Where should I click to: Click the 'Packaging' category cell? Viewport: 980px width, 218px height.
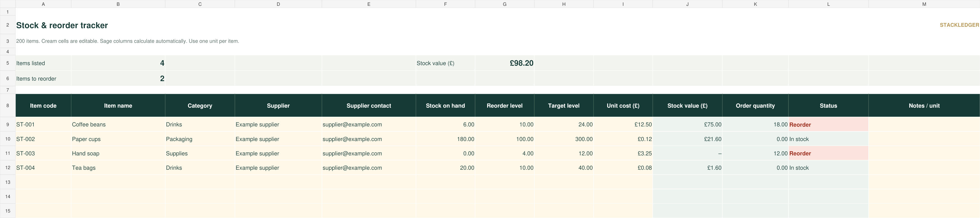click(x=200, y=139)
